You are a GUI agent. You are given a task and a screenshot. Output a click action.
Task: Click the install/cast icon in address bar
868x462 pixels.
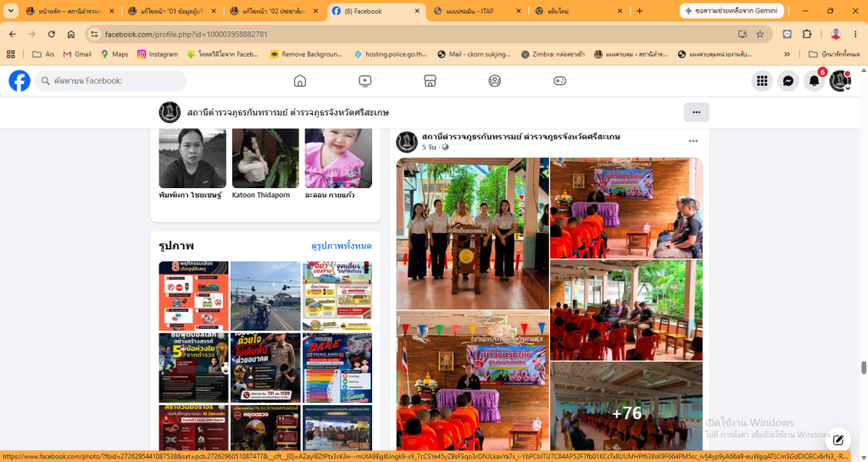(x=743, y=34)
